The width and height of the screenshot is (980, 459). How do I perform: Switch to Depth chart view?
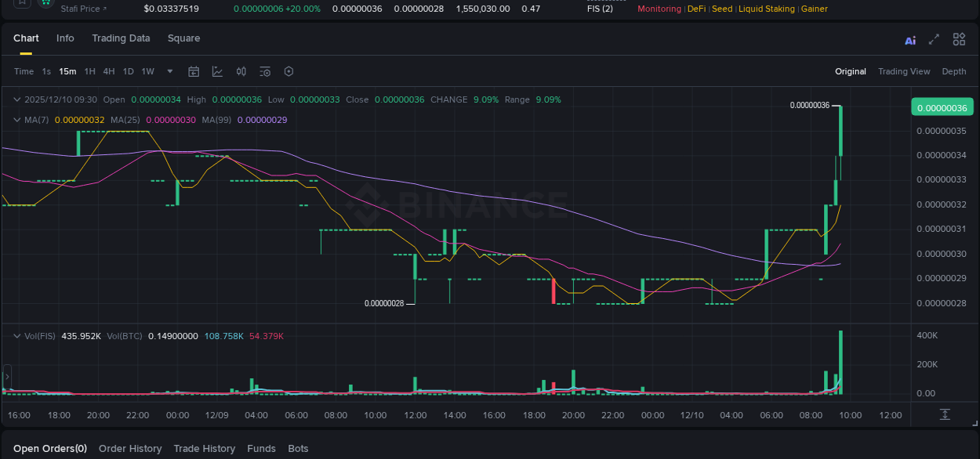(x=953, y=71)
